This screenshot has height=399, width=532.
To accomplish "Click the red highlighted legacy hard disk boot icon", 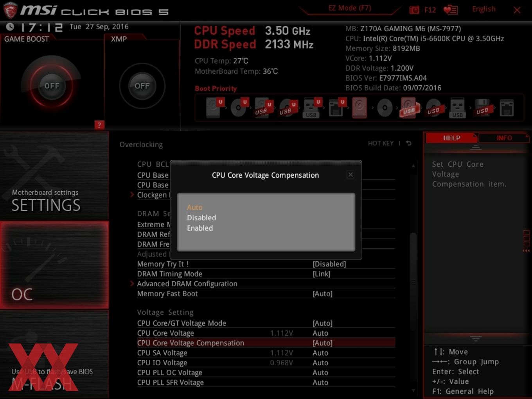I will tap(359, 108).
